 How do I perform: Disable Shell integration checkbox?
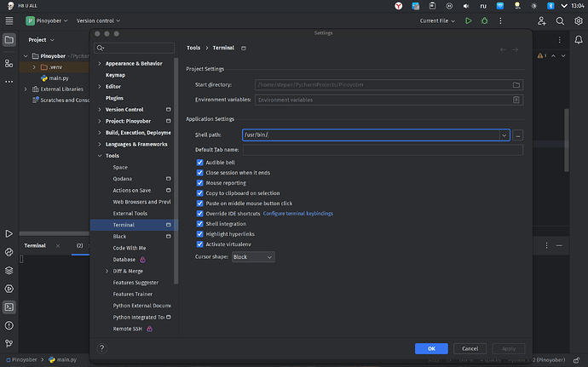point(200,224)
